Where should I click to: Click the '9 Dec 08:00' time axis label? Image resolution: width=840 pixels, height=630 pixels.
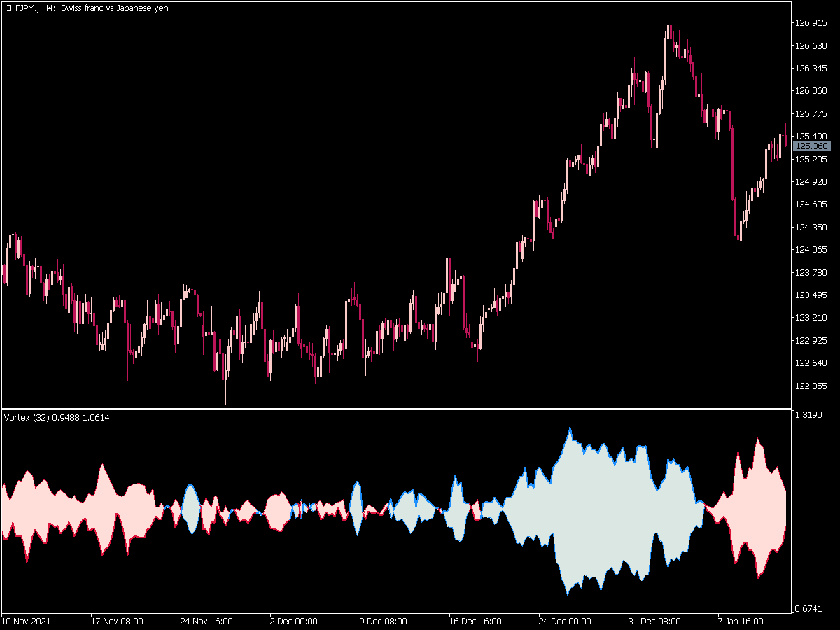click(383, 622)
